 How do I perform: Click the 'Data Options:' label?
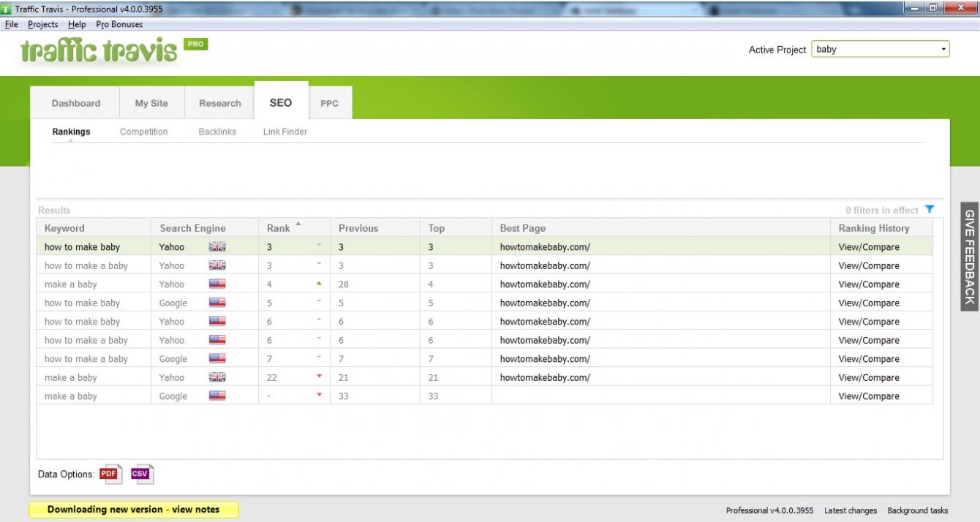(x=67, y=474)
